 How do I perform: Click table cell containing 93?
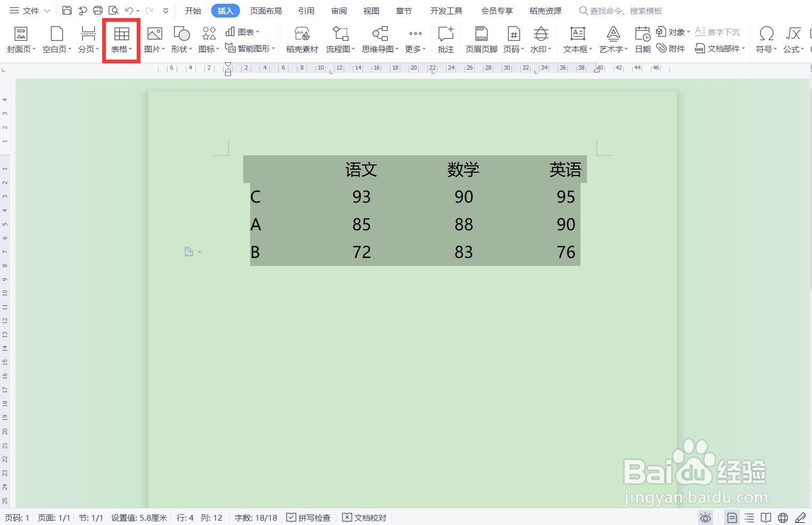pyautogui.click(x=361, y=197)
